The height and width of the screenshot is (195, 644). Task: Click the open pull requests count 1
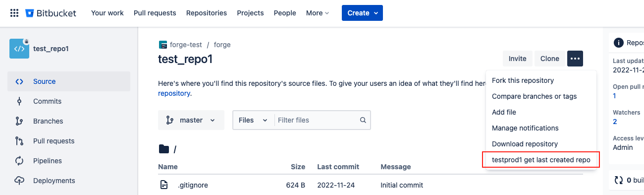615,96
